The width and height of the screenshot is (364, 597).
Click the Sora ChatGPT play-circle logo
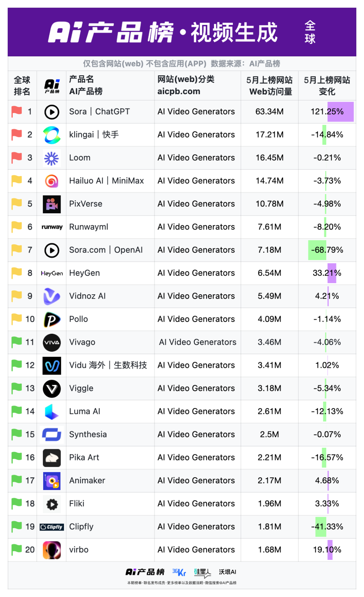(52, 112)
